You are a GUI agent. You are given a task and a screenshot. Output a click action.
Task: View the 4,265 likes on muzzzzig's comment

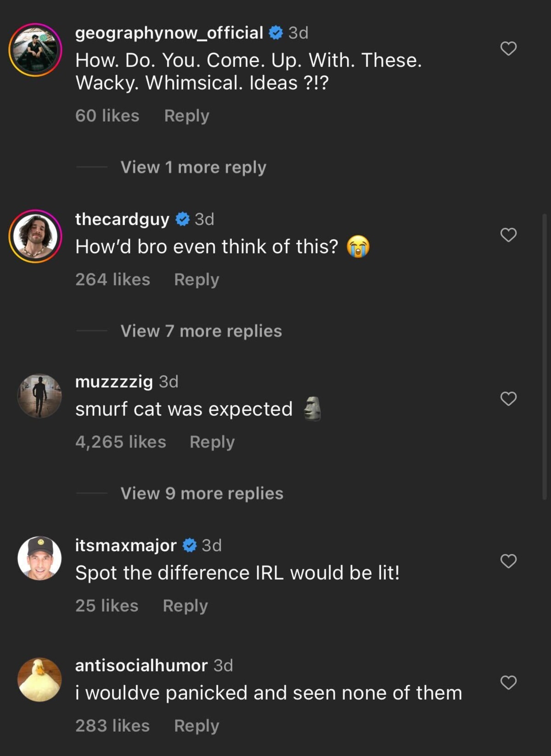(121, 441)
